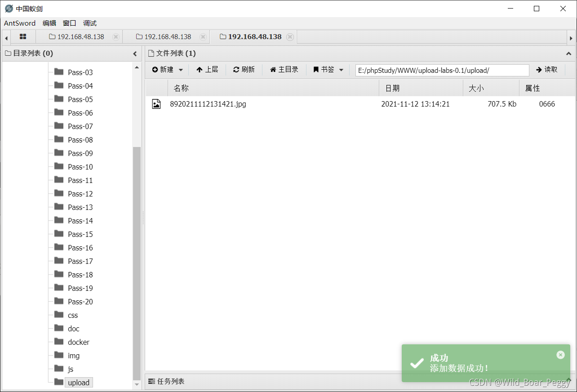Screen dimensions: 577x392
Task: Sort files by 名称 column
Action: 273,88
